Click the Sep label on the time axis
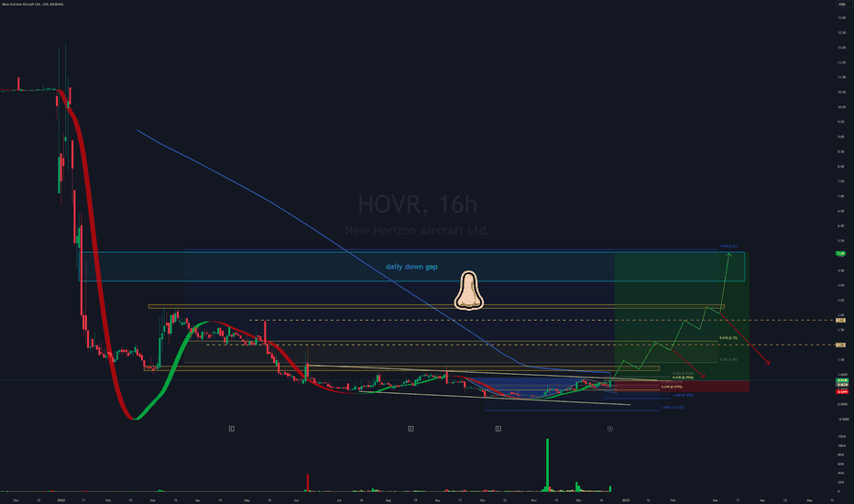Image resolution: width=854 pixels, height=504 pixels. pyautogui.click(x=437, y=500)
